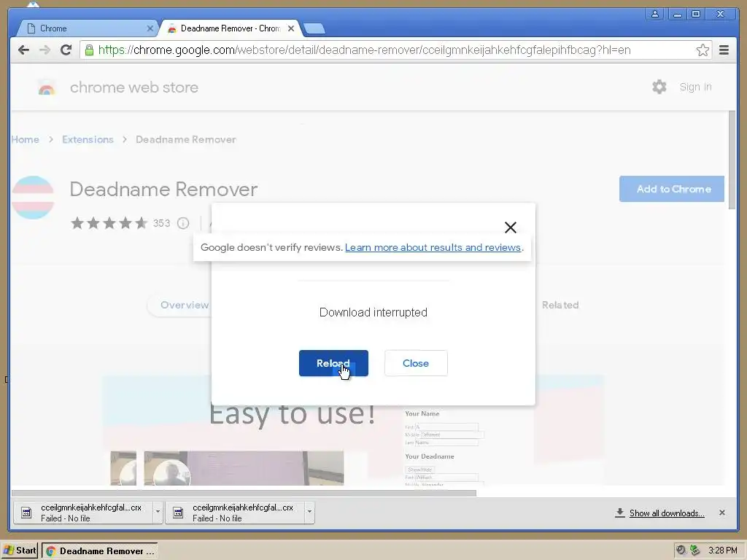Select the Deadname Remover browser tab

230,28
